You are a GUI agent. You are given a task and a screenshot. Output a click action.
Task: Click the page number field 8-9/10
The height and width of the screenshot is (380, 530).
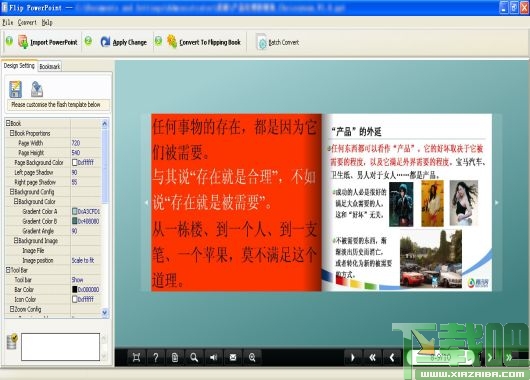point(441,357)
